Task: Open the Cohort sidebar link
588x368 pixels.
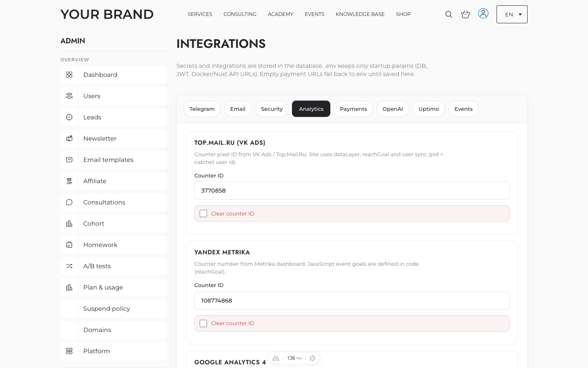Action: click(x=114, y=224)
